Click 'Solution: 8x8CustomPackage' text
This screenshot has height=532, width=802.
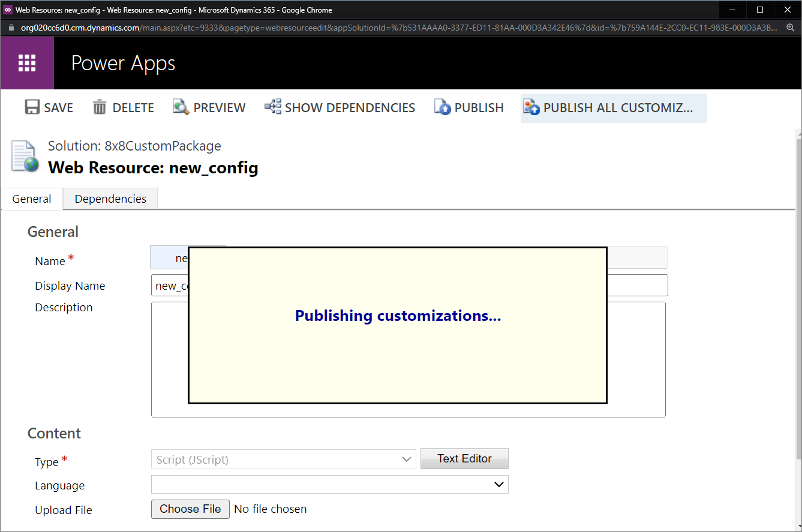pyautogui.click(x=134, y=146)
